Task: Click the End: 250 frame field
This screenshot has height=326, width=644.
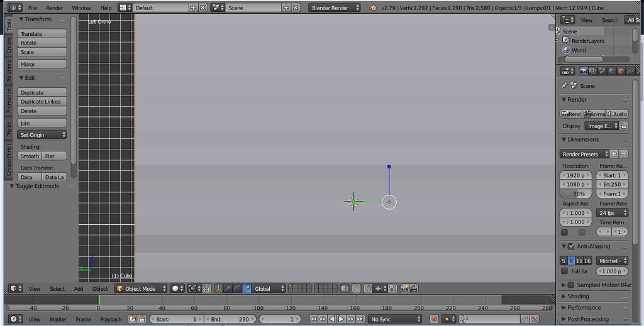Action: coord(230,319)
